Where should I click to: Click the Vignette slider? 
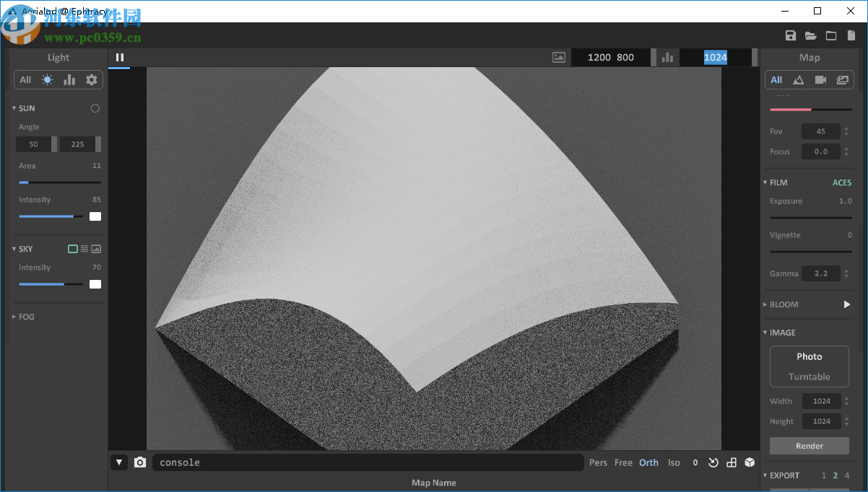(811, 252)
